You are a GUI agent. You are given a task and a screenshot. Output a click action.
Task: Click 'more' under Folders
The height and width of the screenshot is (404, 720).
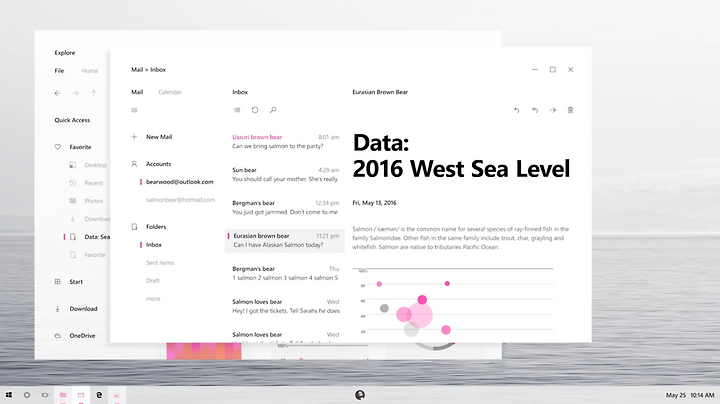pos(153,299)
